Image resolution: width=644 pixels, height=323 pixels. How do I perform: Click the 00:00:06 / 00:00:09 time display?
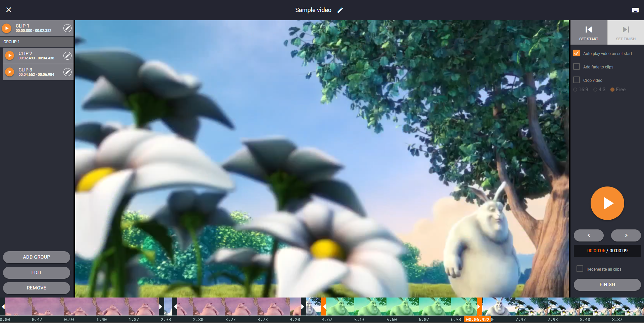607,251
